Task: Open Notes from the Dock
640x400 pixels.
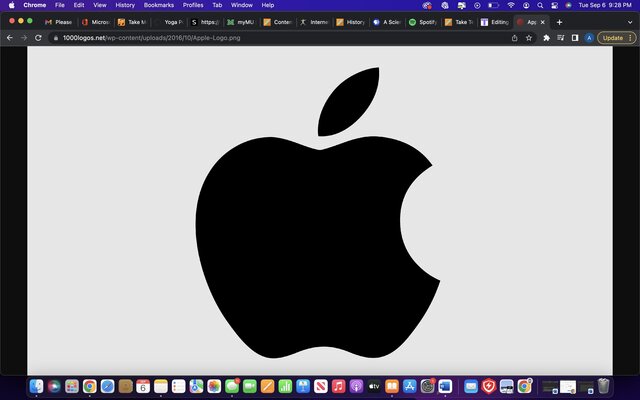Action: tap(161, 386)
